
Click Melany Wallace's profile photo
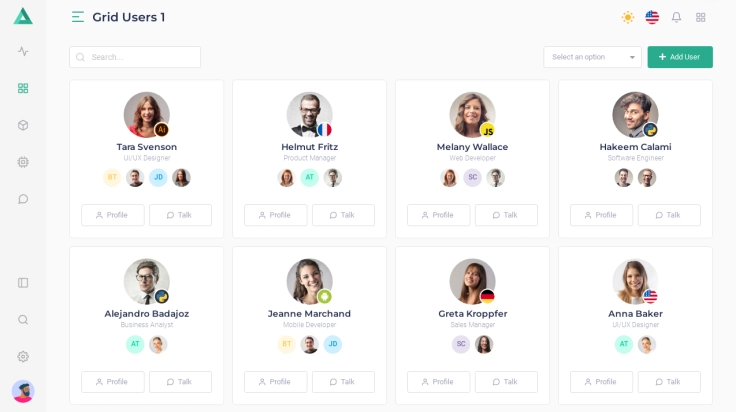[x=471, y=114]
